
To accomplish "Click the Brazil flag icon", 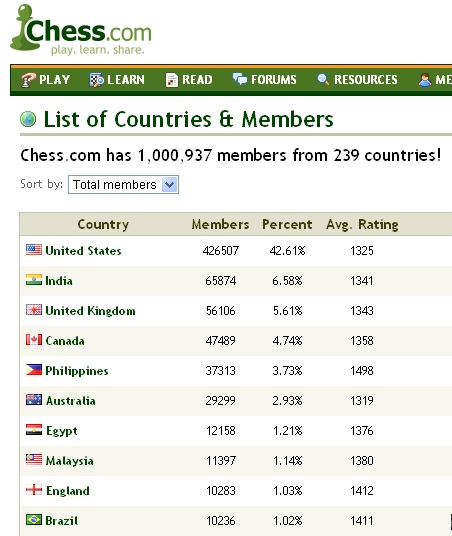I will tap(34, 520).
